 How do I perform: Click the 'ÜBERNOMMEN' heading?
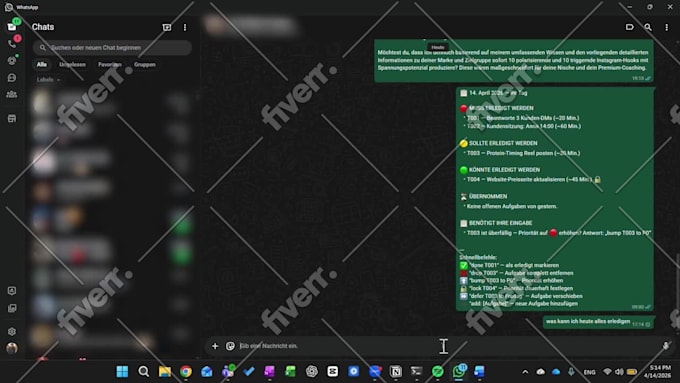coord(488,196)
